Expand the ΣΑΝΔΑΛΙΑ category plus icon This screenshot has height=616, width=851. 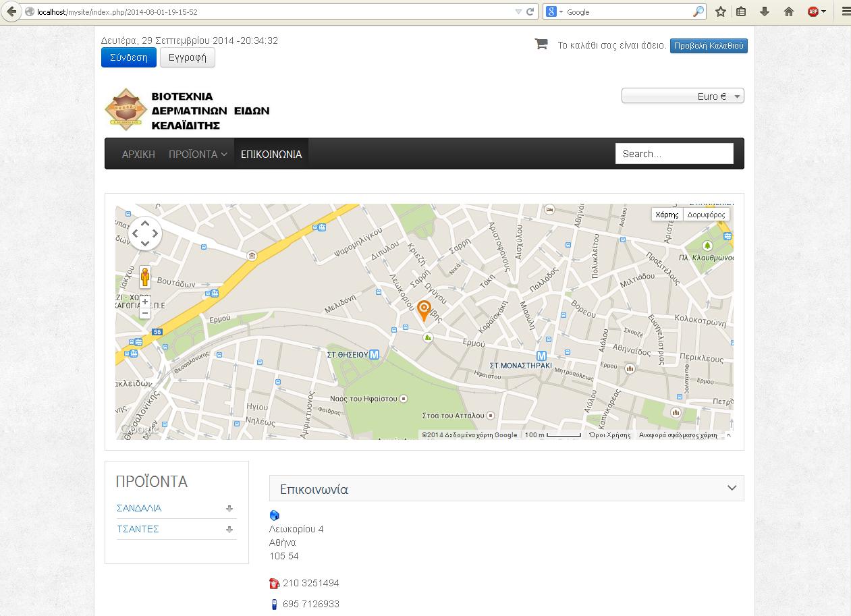[x=229, y=509]
